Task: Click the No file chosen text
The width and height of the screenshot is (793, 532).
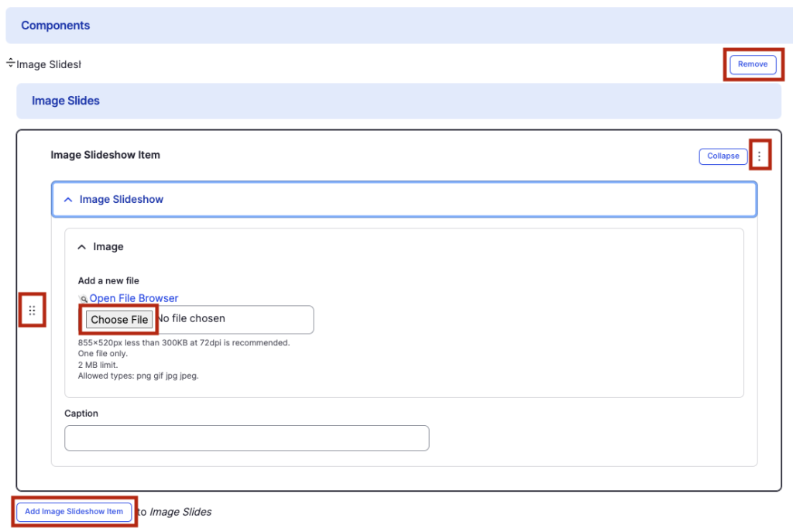Action: tap(191, 319)
